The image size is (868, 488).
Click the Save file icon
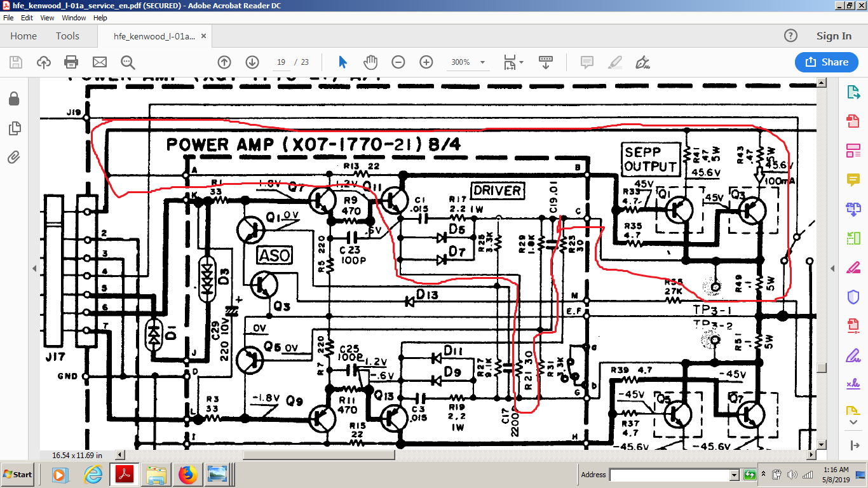(x=16, y=62)
